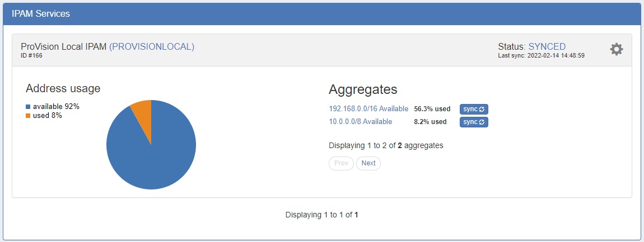
Task: Open the 192.168.0.0/16 Available aggregate
Action: pyautogui.click(x=368, y=109)
